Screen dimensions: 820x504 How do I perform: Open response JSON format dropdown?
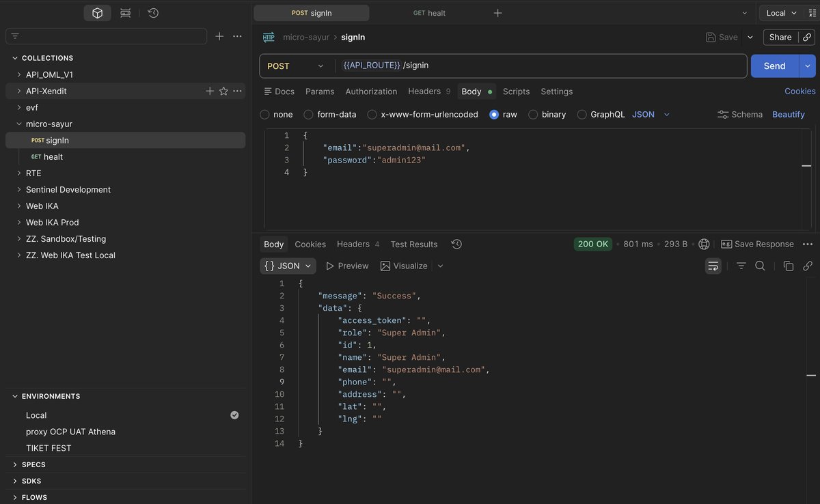point(288,266)
